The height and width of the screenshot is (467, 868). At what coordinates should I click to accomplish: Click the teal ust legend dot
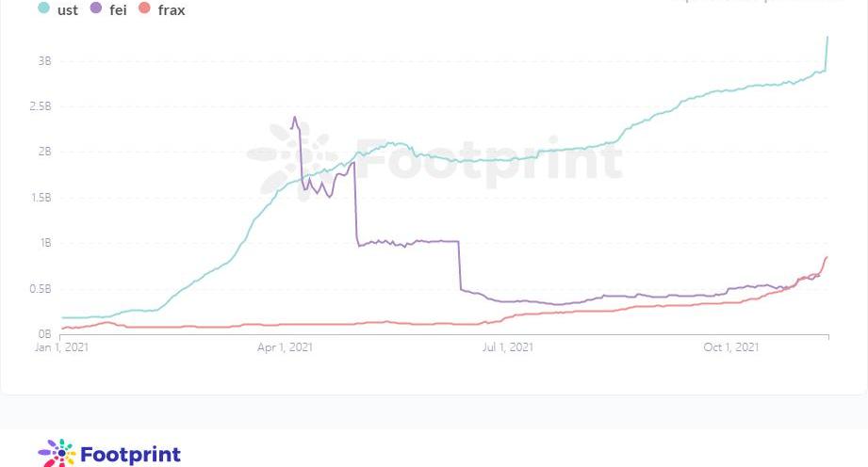coord(43,9)
